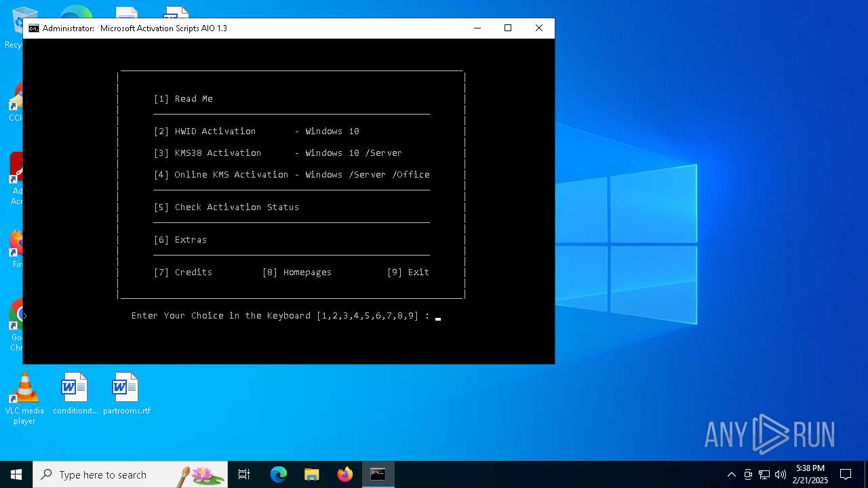Open the Windows Start menu
The width and height of the screenshot is (868, 488).
(x=16, y=474)
